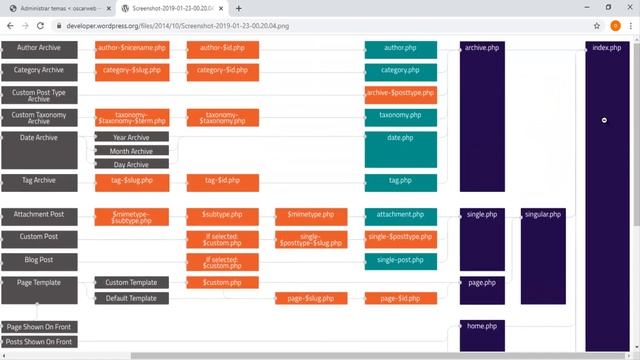Open the orange profile avatar
Screen dimensions: 640x360
coord(616,26)
